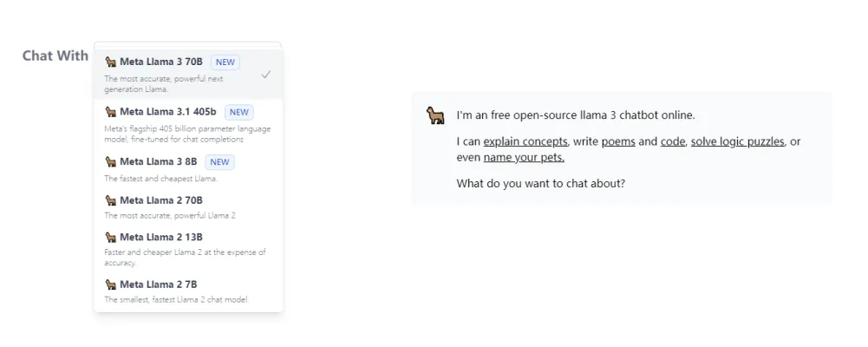Click the "name your pets." link

[524, 158]
